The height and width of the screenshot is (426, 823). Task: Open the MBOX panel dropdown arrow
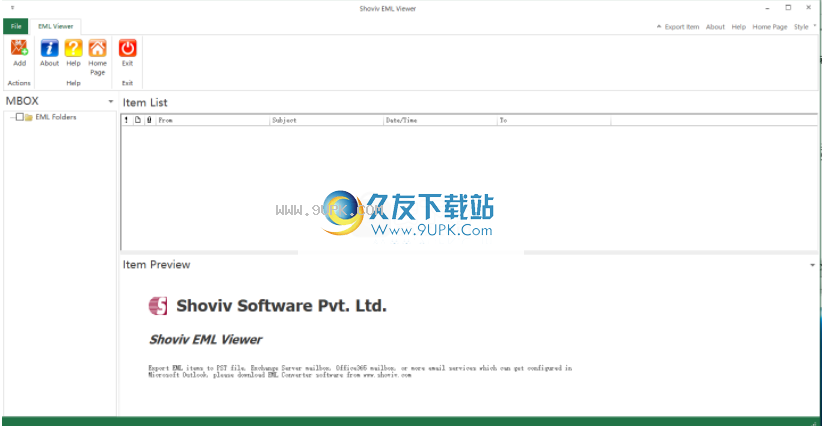(x=111, y=101)
